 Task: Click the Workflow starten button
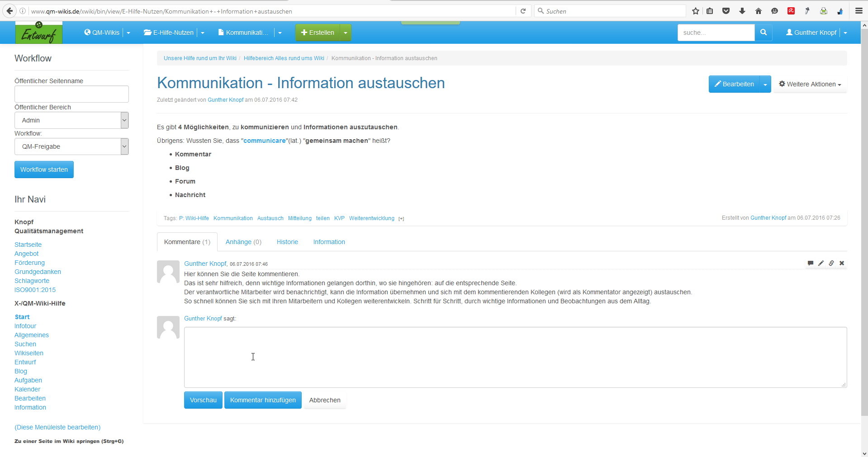tap(44, 170)
